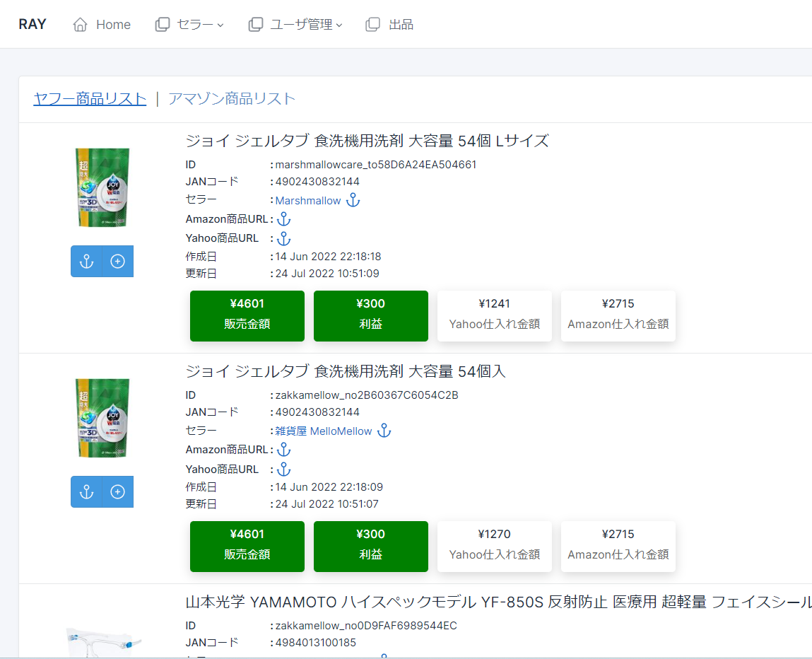Click anchor icon next to 雑貨屋 MelloMellow
This screenshot has height=659, width=812.
click(384, 431)
